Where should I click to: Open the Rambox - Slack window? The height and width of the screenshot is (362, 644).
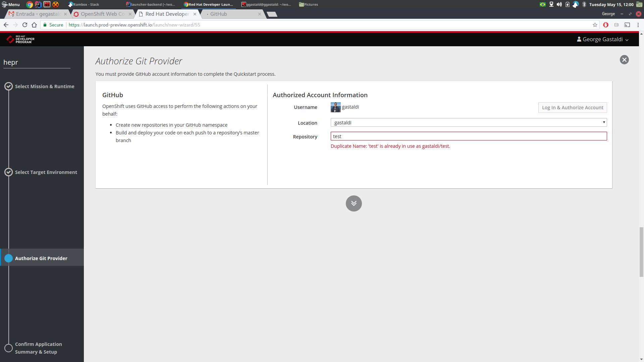[x=84, y=4]
